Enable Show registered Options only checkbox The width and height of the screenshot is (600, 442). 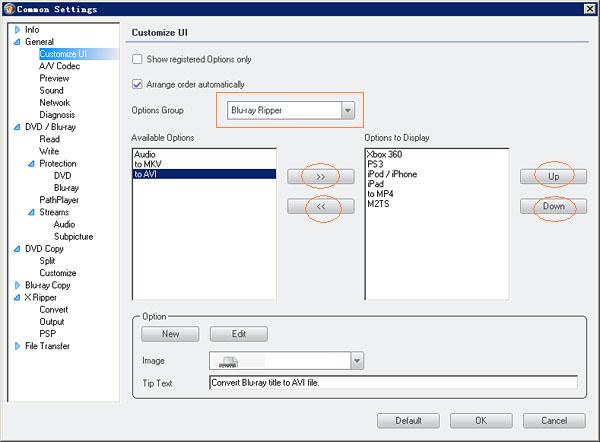pyautogui.click(x=137, y=59)
